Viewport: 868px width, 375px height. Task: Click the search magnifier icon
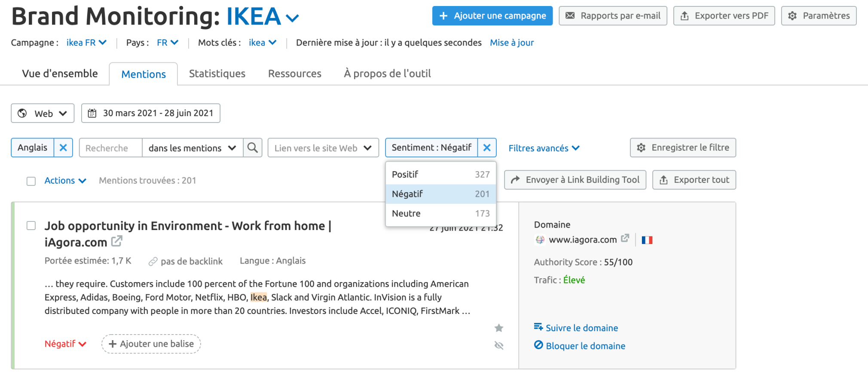pyautogui.click(x=253, y=148)
